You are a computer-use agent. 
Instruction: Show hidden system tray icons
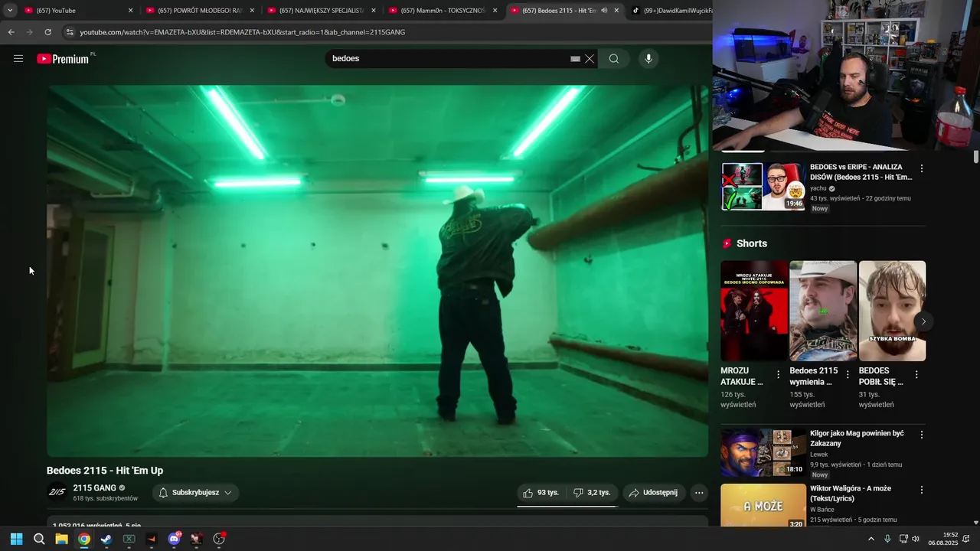click(871, 539)
